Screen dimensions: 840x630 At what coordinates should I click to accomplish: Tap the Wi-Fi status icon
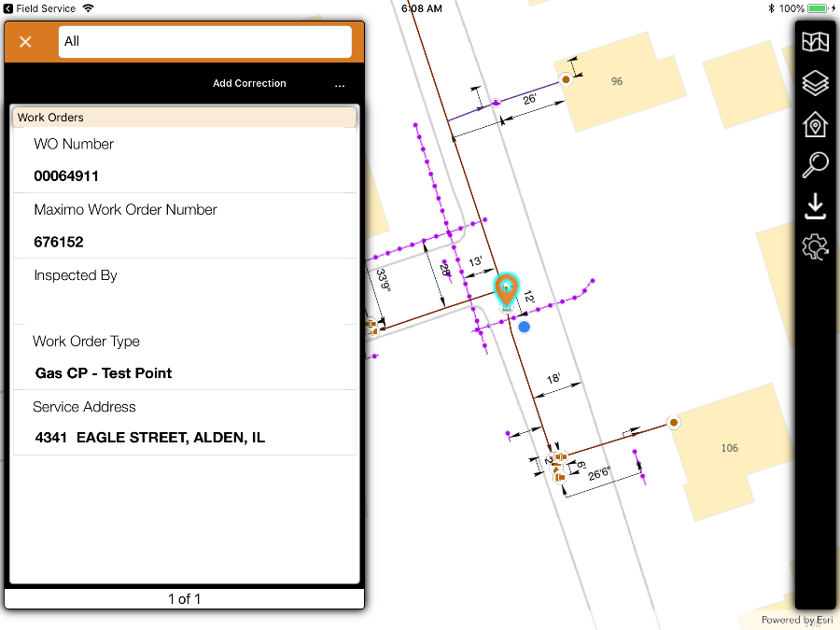click(x=89, y=8)
